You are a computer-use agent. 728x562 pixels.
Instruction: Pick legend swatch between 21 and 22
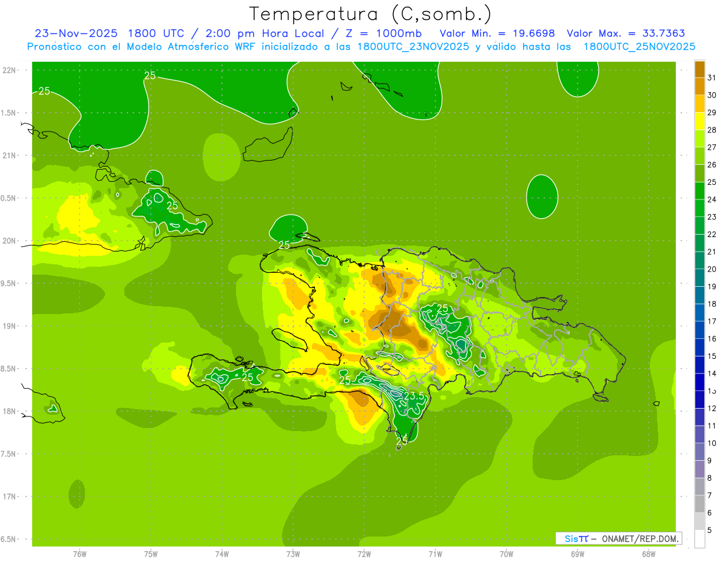tap(700, 243)
